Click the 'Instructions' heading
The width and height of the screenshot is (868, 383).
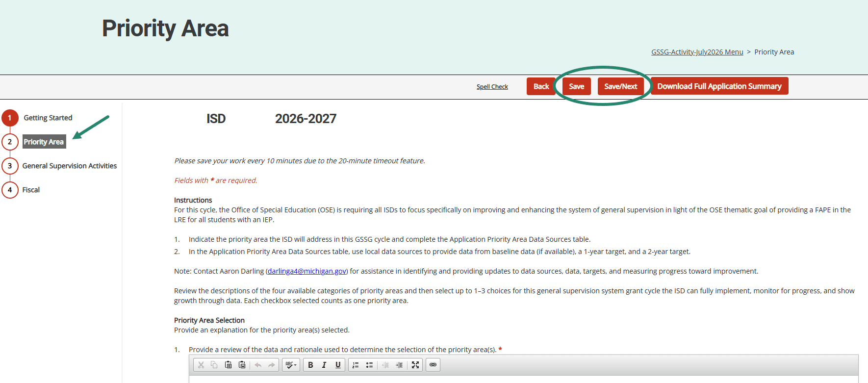(193, 200)
